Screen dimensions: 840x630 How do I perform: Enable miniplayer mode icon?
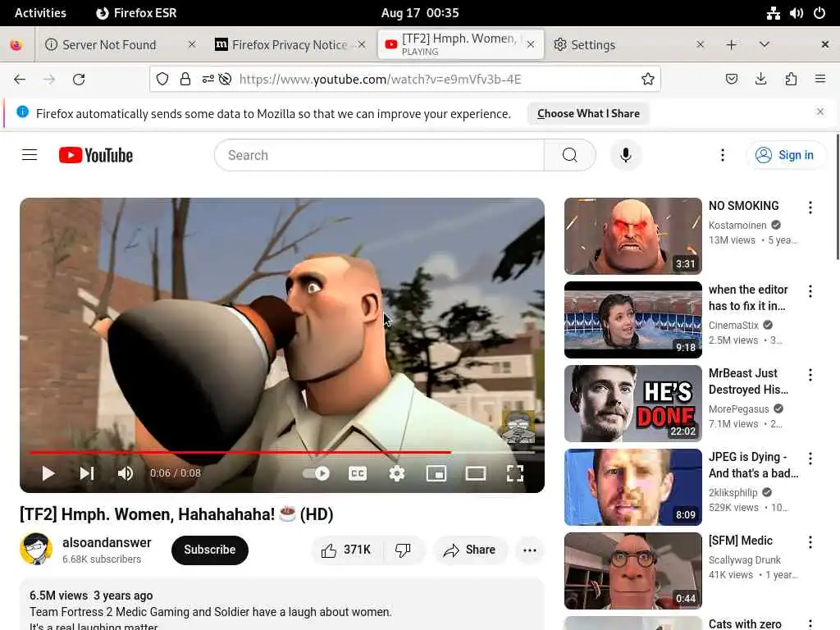pyautogui.click(x=436, y=473)
